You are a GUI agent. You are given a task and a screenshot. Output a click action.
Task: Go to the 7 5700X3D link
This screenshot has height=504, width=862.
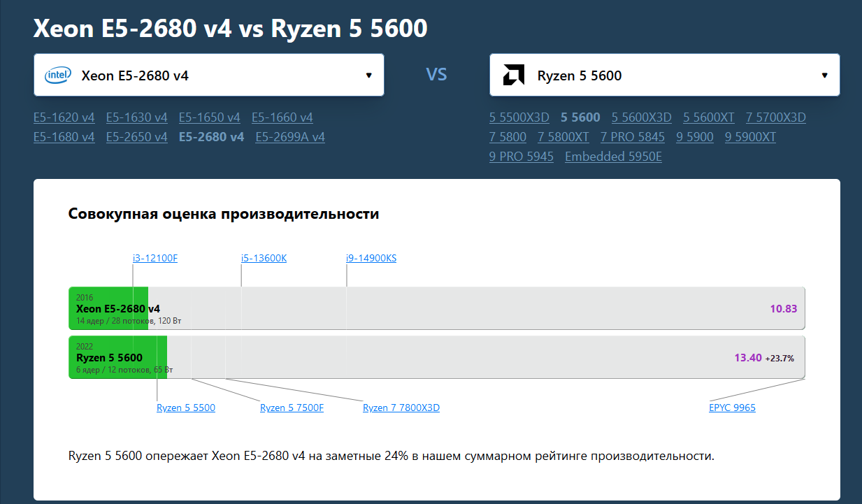[776, 117]
